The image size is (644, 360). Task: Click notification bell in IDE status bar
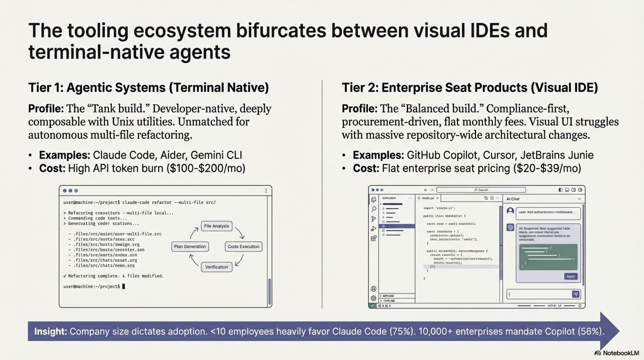click(x=580, y=306)
